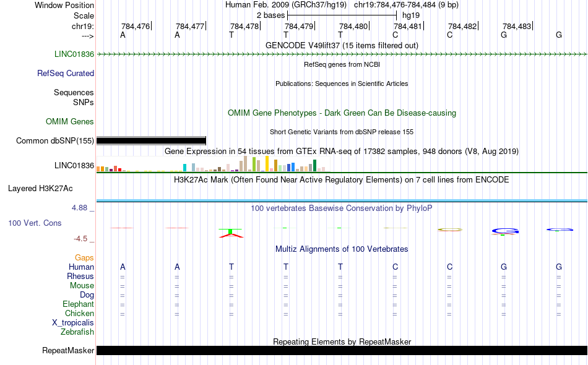Click the 100 Vert. Cons track label
588x365 pixels.
pos(35,223)
